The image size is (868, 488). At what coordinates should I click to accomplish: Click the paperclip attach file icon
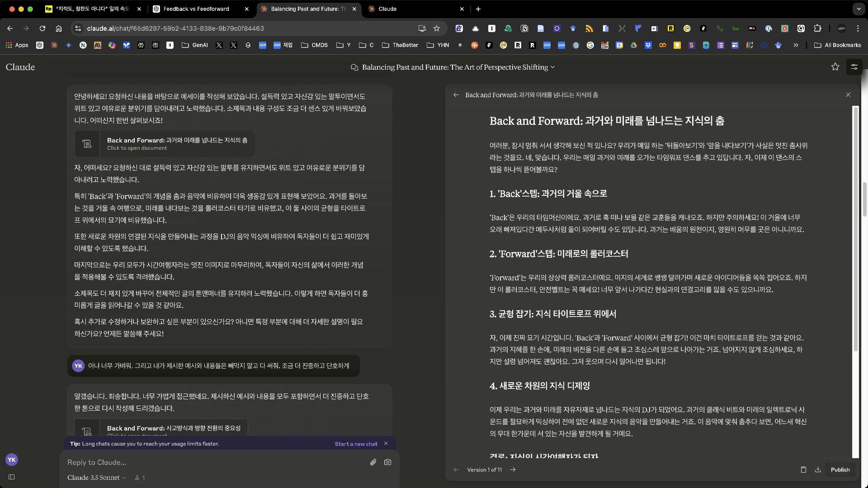373,462
